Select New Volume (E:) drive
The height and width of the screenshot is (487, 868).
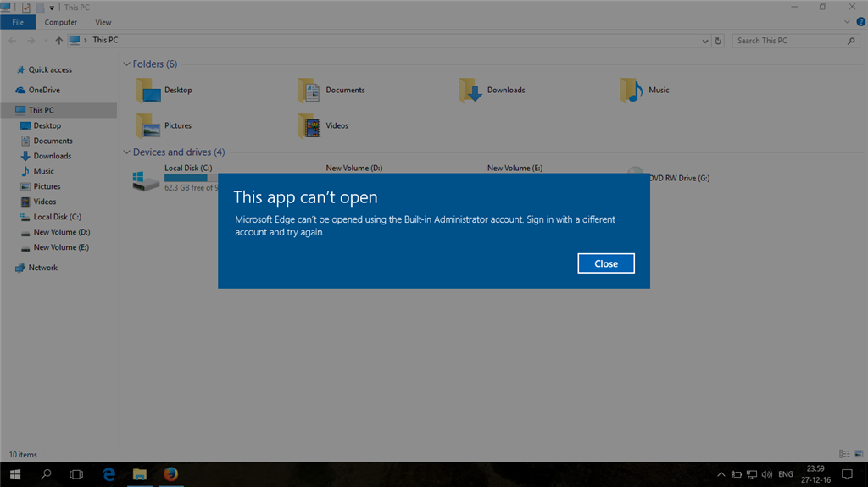(515, 169)
